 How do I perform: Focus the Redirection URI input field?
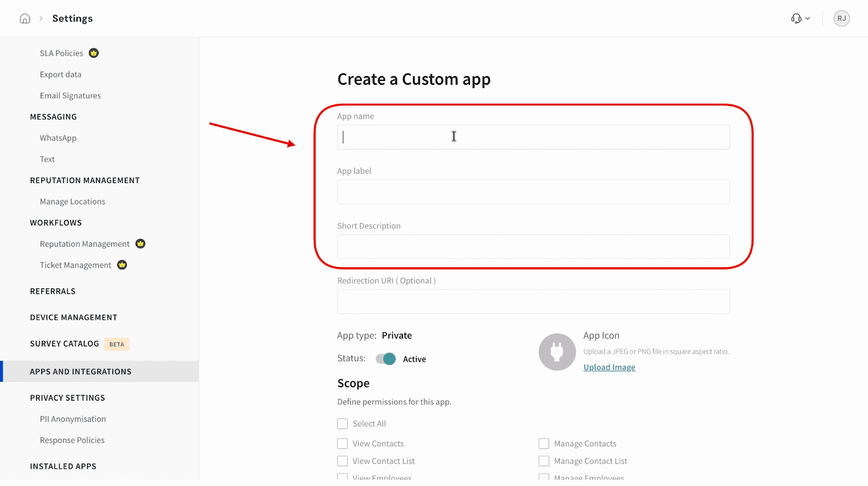[x=533, y=301]
